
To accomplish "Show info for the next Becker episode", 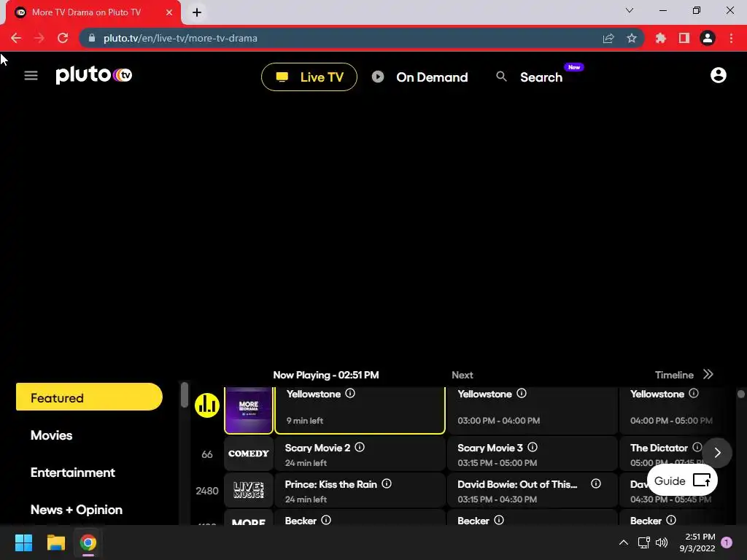I will click(499, 520).
